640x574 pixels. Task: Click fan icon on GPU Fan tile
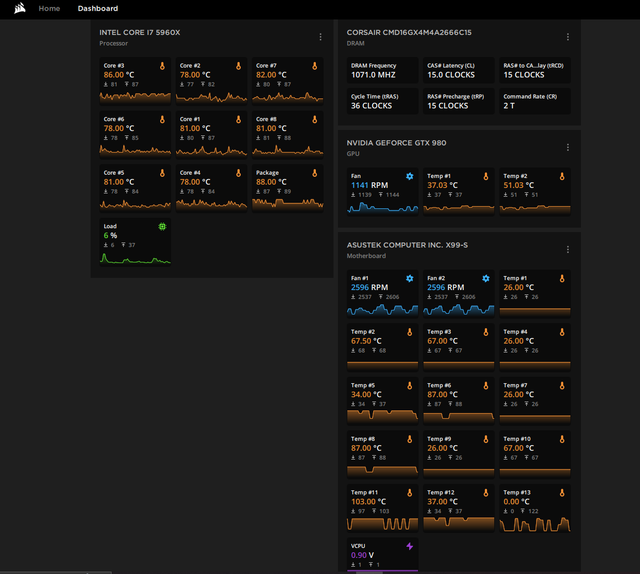(409, 176)
